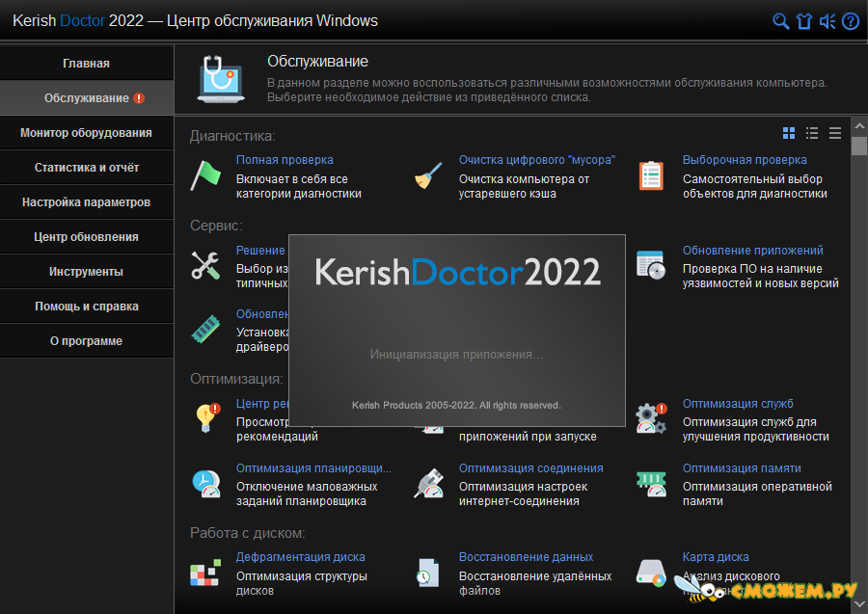Click text "Оптимизация оперативной памяти"
The width and height of the screenshot is (868, 614).
[757, 494]
